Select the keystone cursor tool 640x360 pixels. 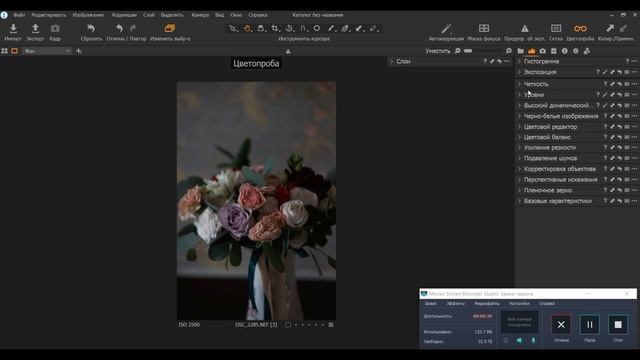point(303,29)
